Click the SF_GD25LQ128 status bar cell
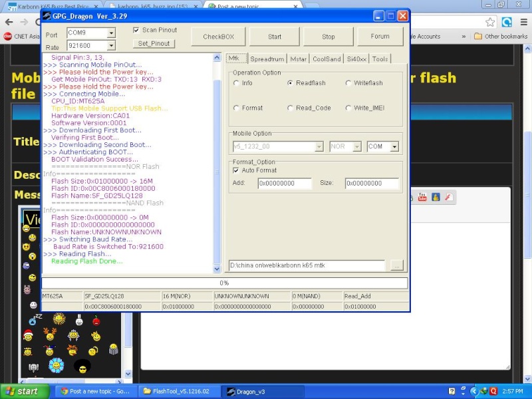This screenshot has height=399, width=532. [x=122, y=296]
